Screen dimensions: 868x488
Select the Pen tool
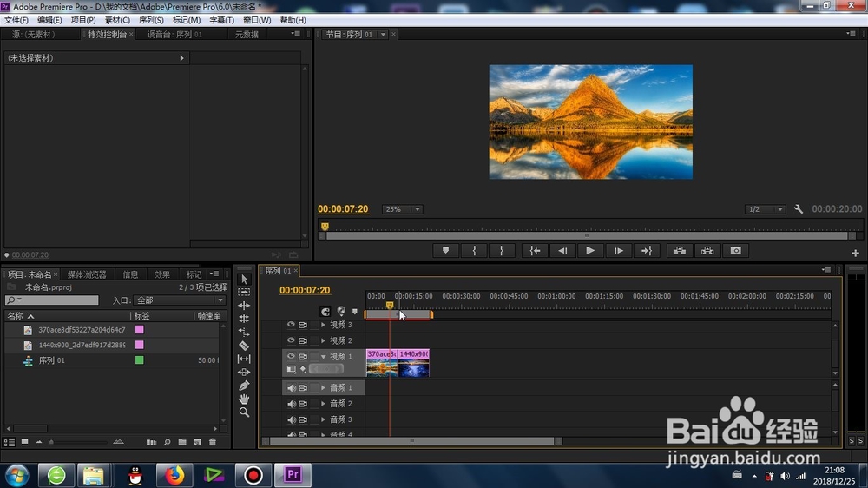(244, 386)
